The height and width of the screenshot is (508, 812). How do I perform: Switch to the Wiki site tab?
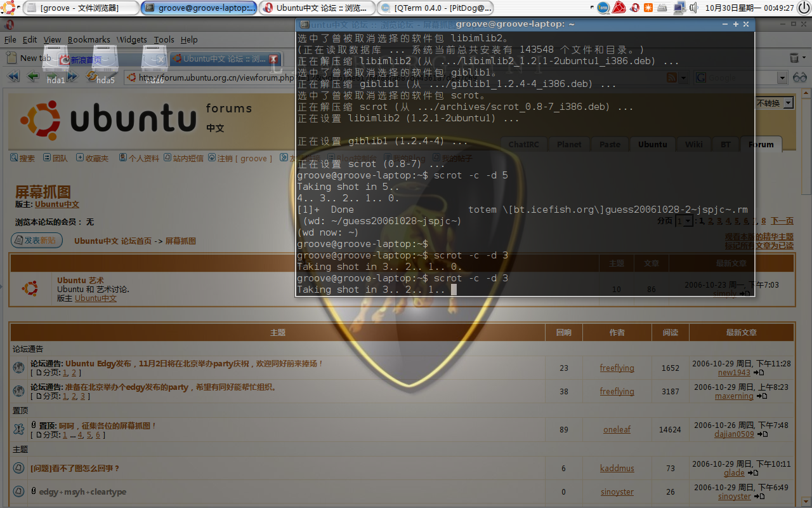coord(693,144)
